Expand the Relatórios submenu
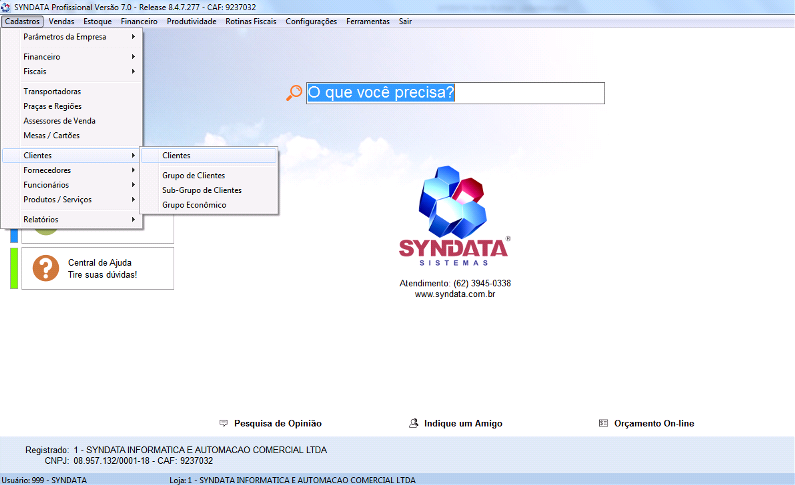The width and height of the screenshot is (795, 485). click(x=72, y=219)
